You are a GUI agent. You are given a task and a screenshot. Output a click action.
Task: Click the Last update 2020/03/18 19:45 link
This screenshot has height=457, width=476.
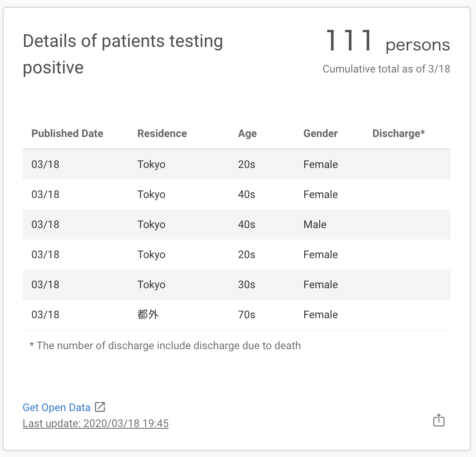95,423
